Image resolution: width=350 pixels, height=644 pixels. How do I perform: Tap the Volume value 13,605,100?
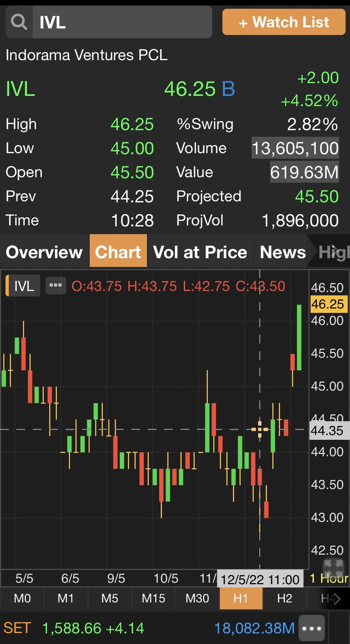coord(295,148)
